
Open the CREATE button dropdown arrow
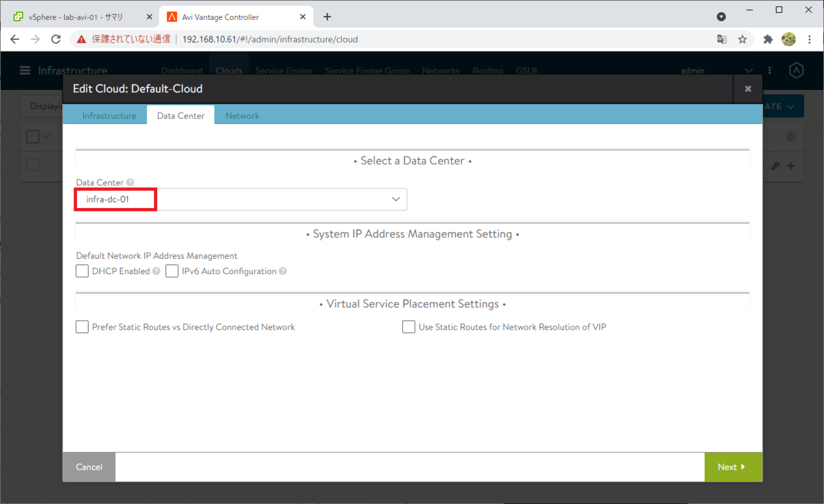pyautogui.click(x=792, y=106)
